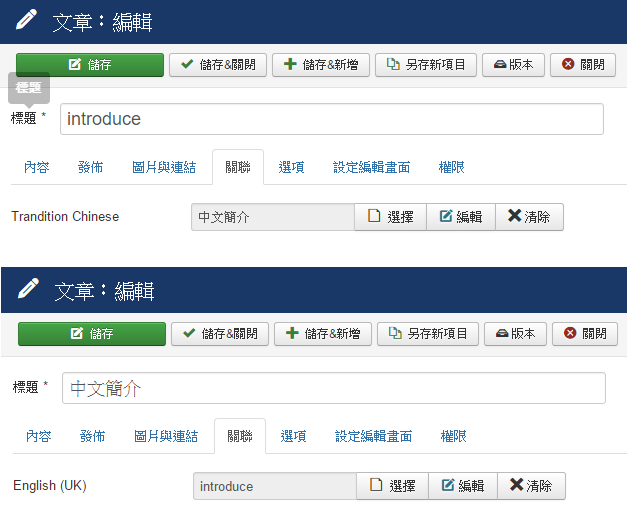This screenshot has height=524, width=627.
Task: Click 清除 to clear the Trandition Chinese association
Action: point(529,217)
